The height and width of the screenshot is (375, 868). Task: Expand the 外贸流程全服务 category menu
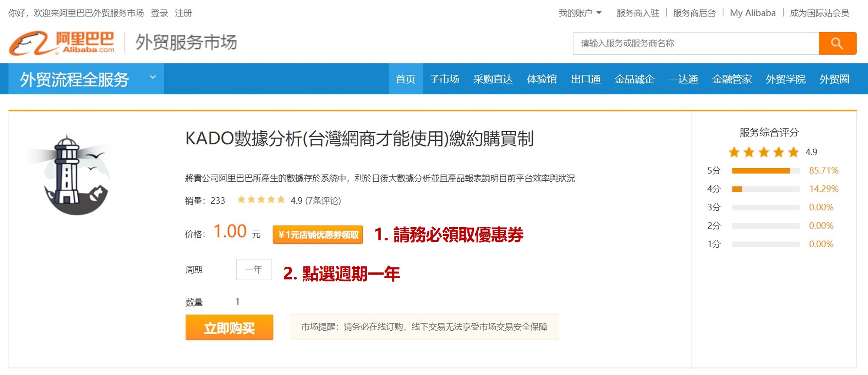[86, 79]
